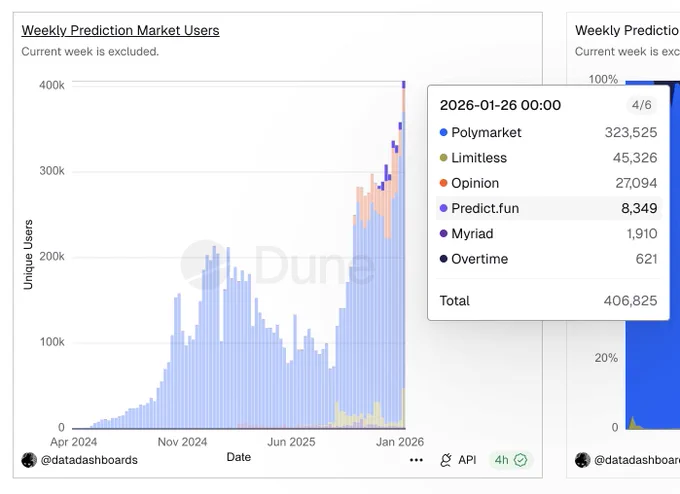Click the Overtime label in tooltip
Image resolution: width=680 pixels, height=494 pixels.
pos(480,259)
